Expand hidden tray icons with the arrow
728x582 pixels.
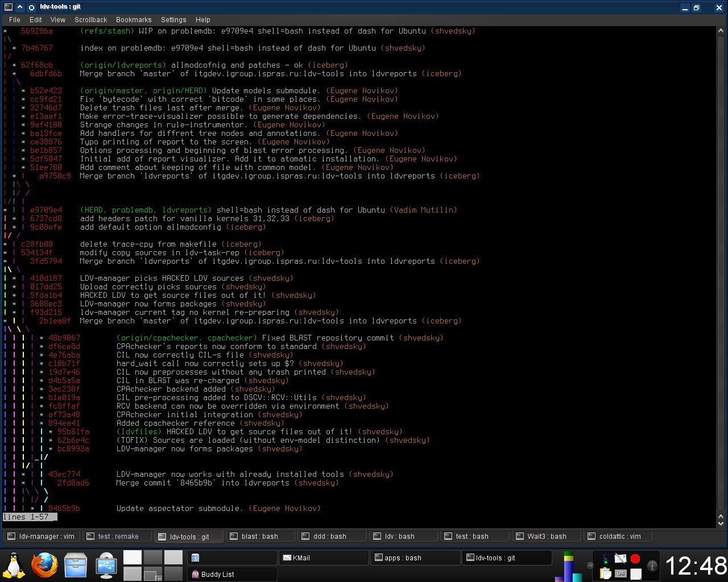coord(590,566)
